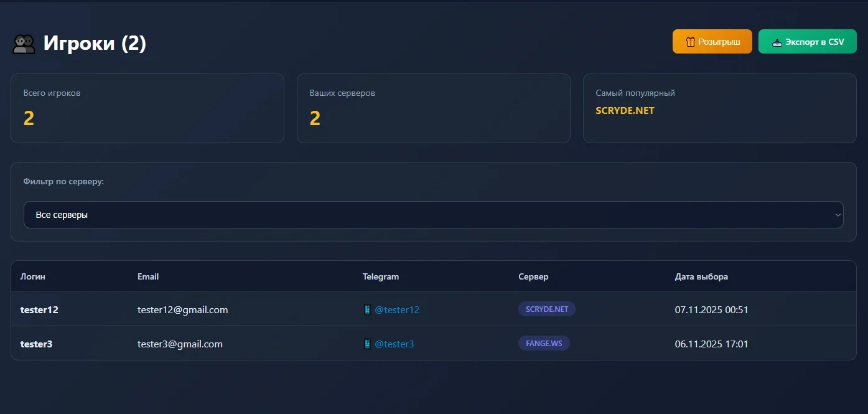Click the SCRYDE.NET server badge
The width and height of the screenshot is (868, 414).
click(x=546, y=309)
